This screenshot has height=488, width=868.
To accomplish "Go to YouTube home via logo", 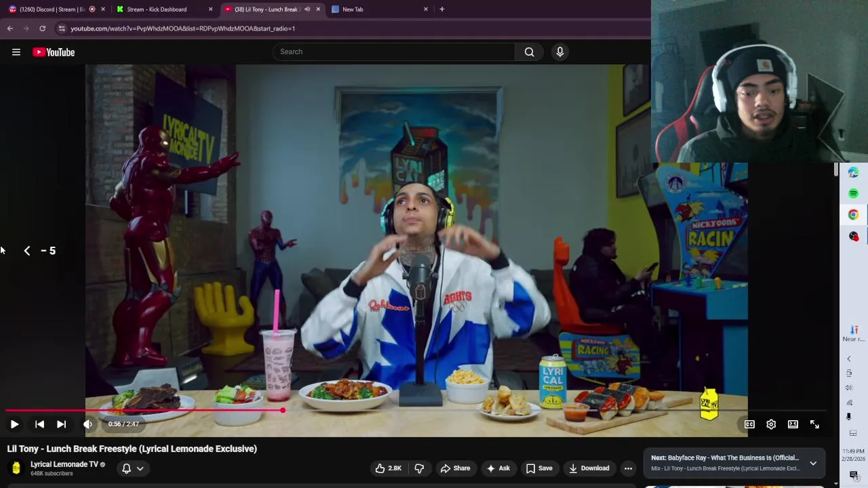I will [54, 52].
